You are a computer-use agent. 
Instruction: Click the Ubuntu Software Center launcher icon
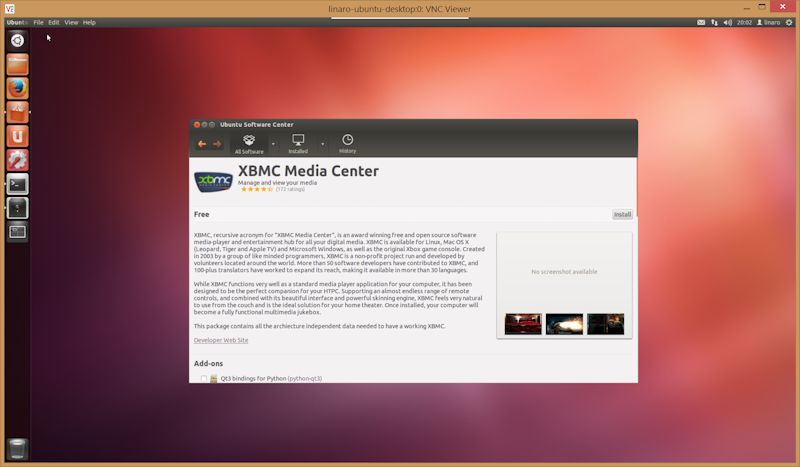click(x=17, y=112)
